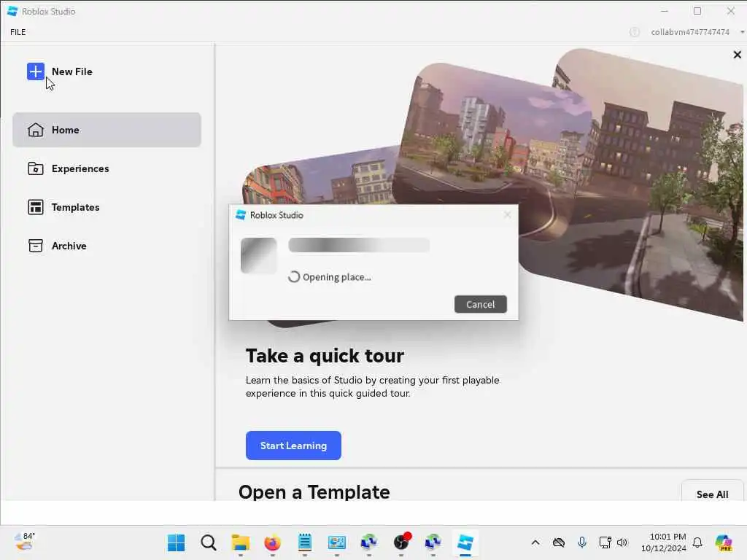Open the Control Panel taskbar icon
The image size is (747, 560).
(x=337, y=542)
